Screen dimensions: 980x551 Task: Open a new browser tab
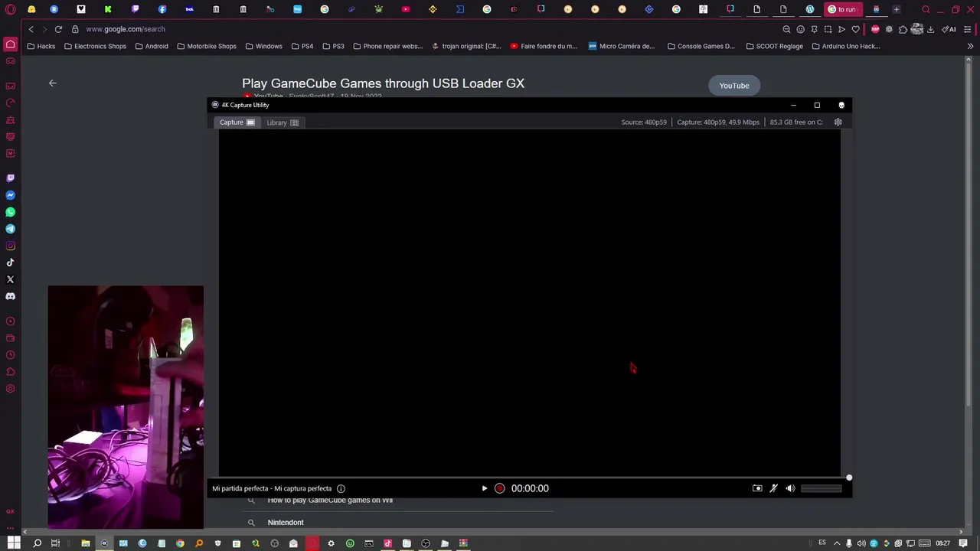coord(897,9)
